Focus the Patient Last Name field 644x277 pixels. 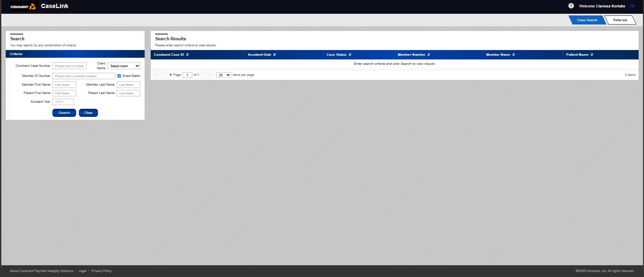[x=129, y=93]
